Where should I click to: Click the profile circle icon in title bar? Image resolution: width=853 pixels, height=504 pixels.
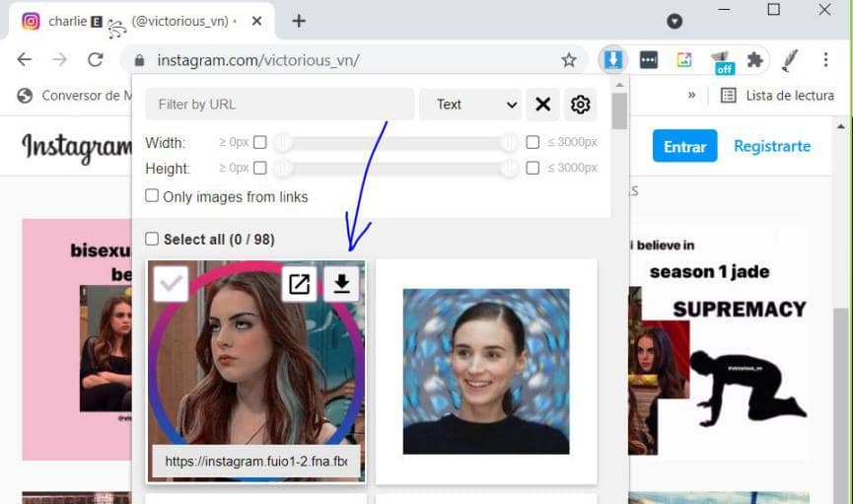(675, 22)
